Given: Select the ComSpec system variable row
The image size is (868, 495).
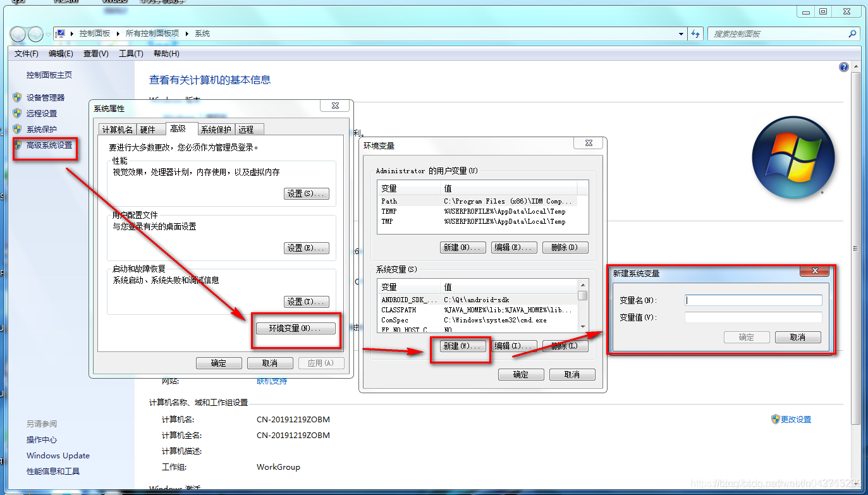Looking at the screenshot, I should click(x=477, y=320).
